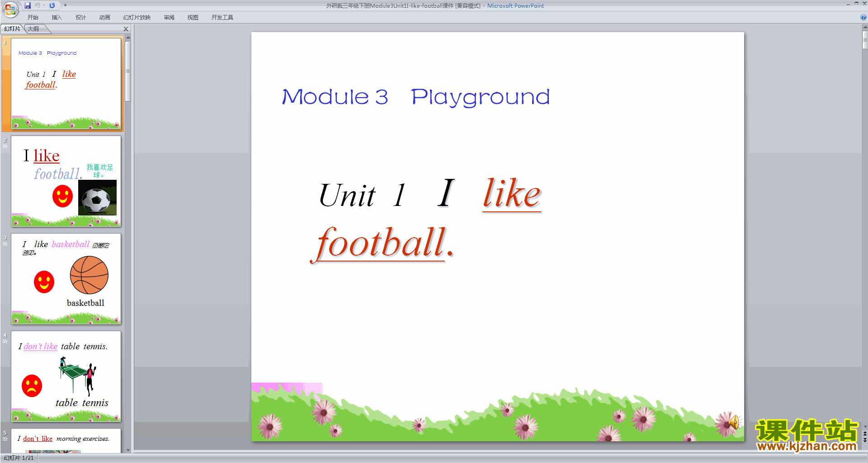Click the Undo icon
Screen dimensions: 868x463
tap(38, 5)
